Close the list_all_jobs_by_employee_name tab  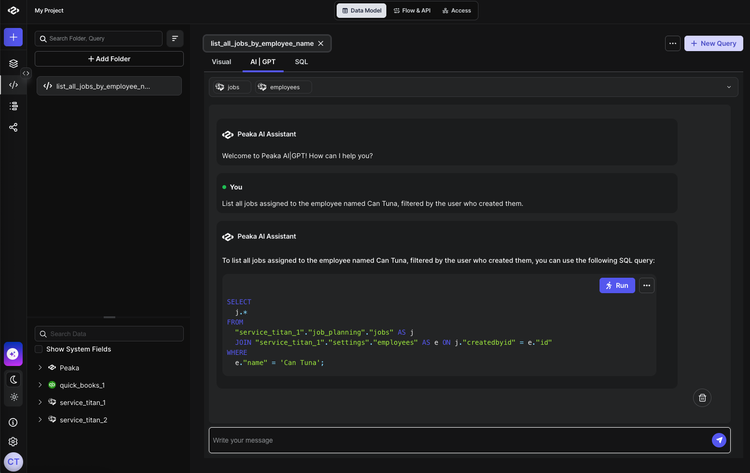click(x=321, y=44)
